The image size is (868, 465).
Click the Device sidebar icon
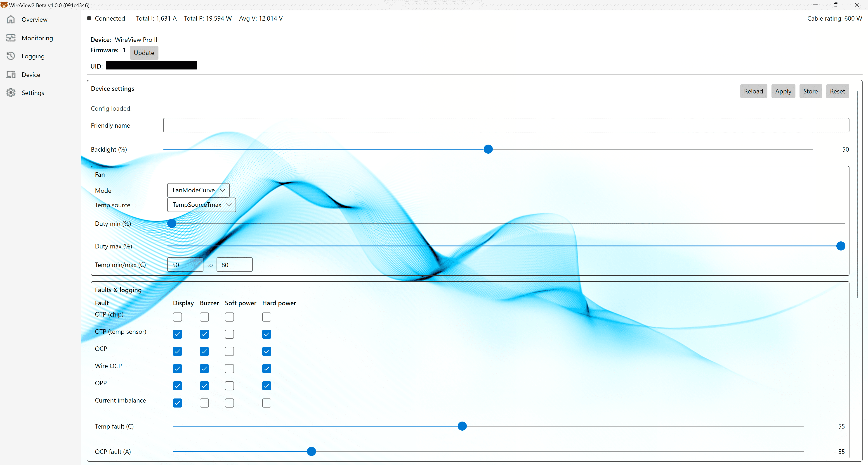click(11, 74)
